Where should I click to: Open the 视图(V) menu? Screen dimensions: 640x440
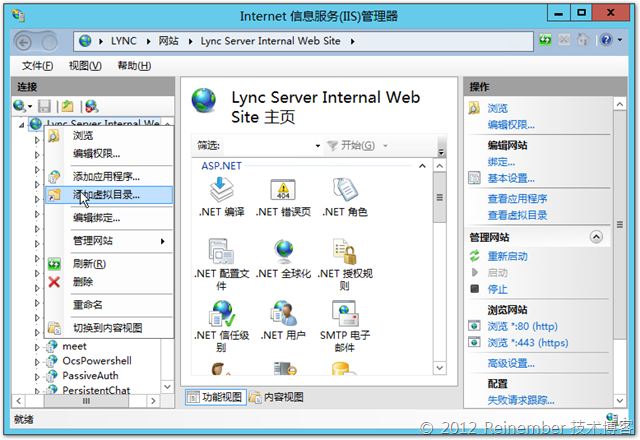(x=85, y=66)
